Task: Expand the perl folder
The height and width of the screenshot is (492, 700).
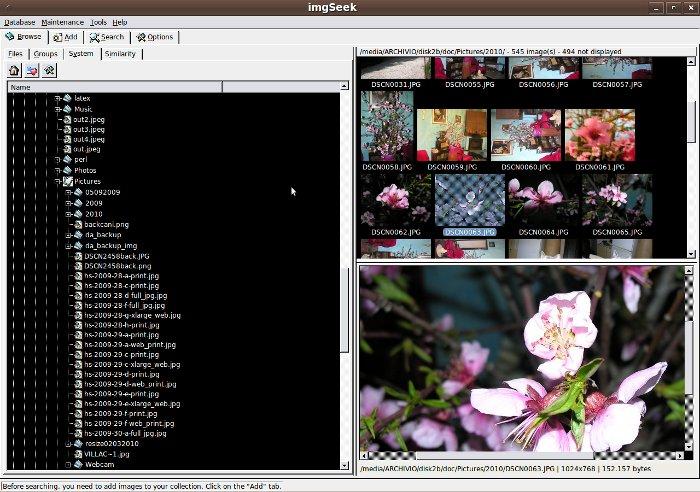Action: pos(58,159)
